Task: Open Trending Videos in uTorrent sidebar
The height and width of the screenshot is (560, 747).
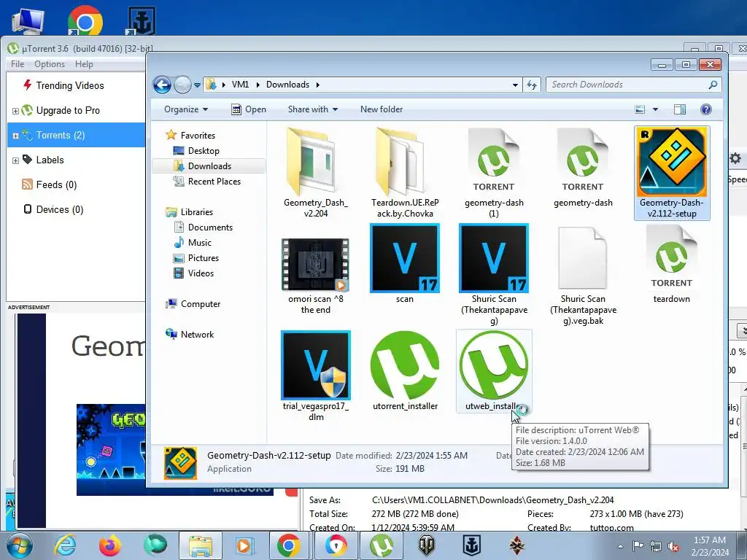Action: 69,86
